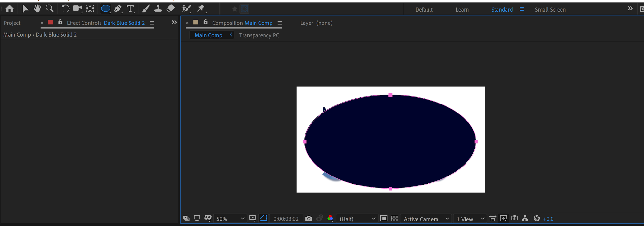The height and width of the screenshot is (226, 644).
Task: Select the Pan Behind anchor point tool
Action: 90,9
